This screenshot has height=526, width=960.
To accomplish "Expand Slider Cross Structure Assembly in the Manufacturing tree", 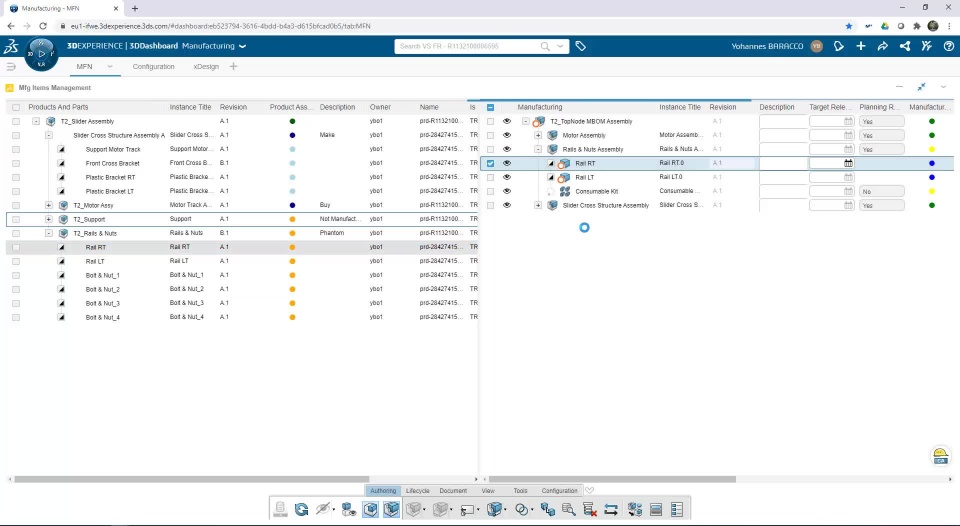I will click(538, 205).
